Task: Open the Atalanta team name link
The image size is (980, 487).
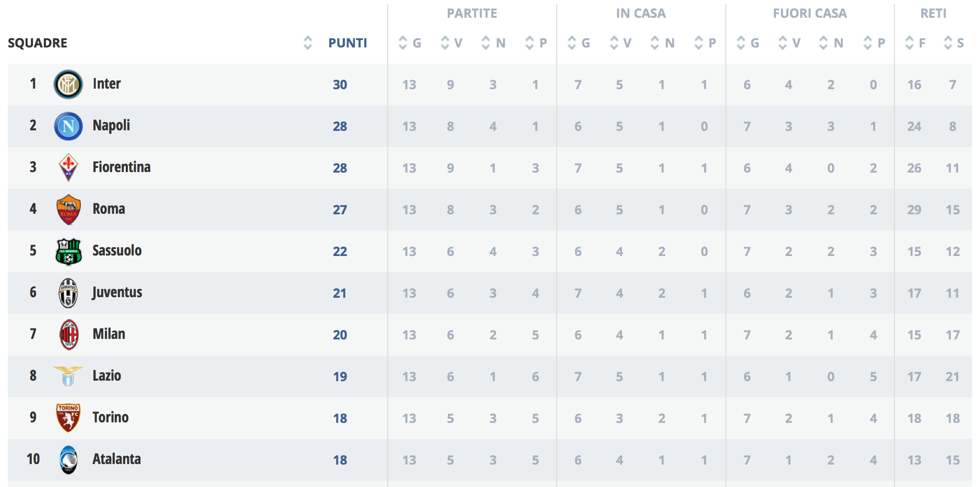Action: coord(116,459)
